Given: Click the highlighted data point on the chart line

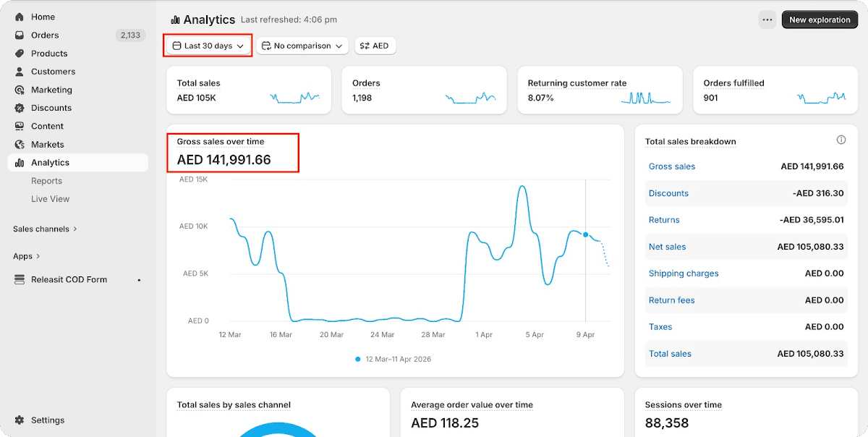Looking at the screenshot, I should 585,234.
